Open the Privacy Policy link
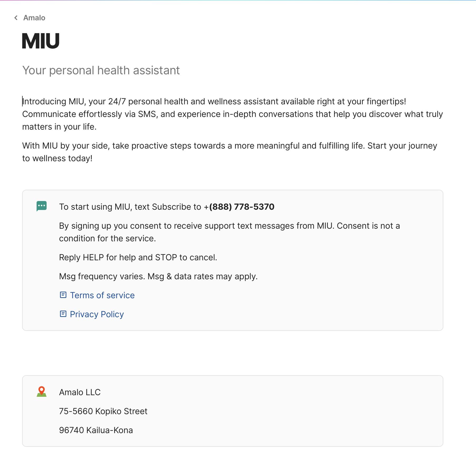Screen dimensions: 476x470 pos(97,314)
